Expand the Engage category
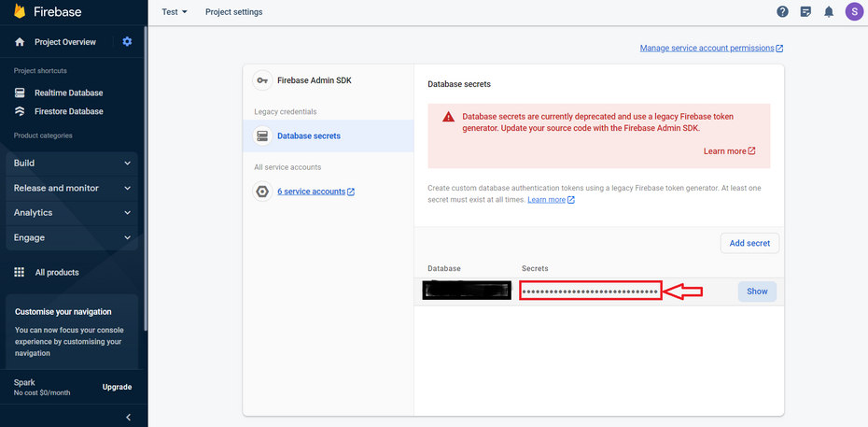 point(73,238)
